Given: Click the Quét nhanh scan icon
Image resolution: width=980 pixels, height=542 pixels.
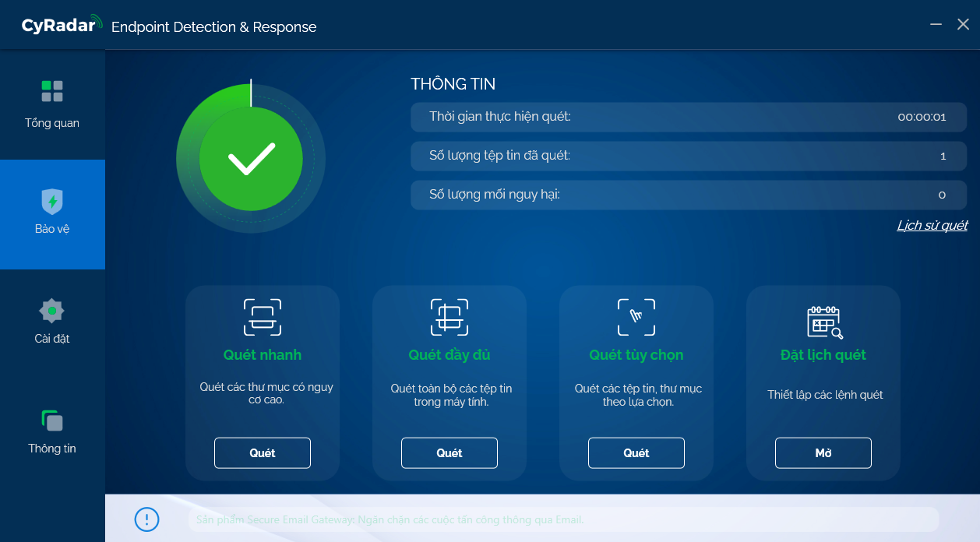Looking at the screenshot, I should coord(263,316).
